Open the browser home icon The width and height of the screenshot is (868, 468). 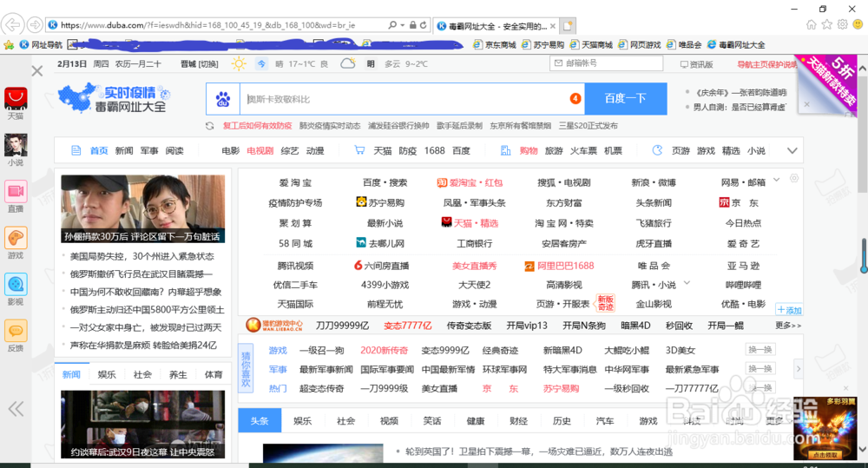click(811, 24)
